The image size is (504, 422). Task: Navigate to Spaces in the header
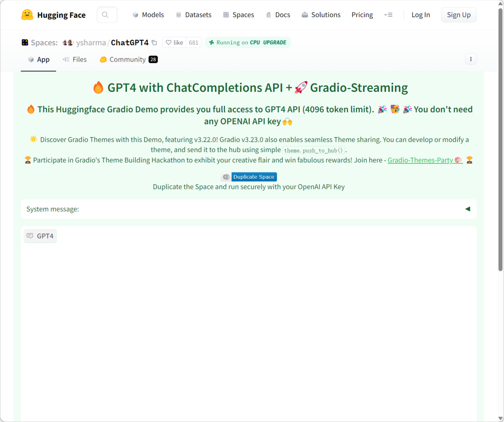[238, 15]
